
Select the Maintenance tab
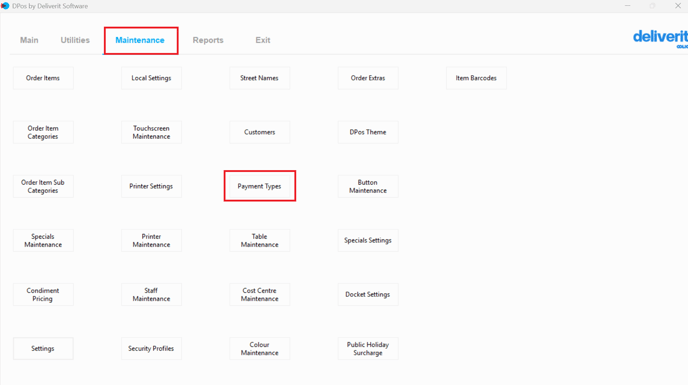click(140, 40)
